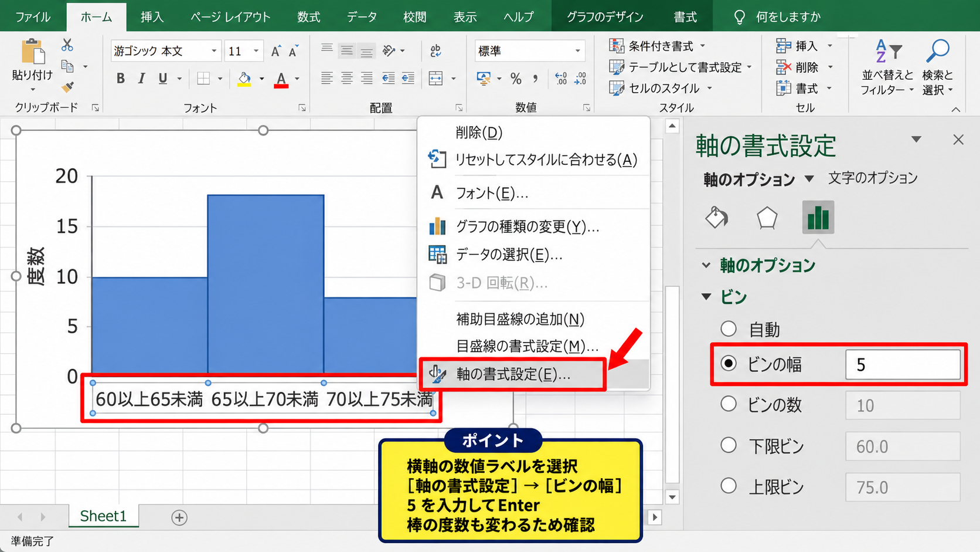Select the 自動 bin radio button
Viewport: 980px width, 552px height.
click(729, 329)
